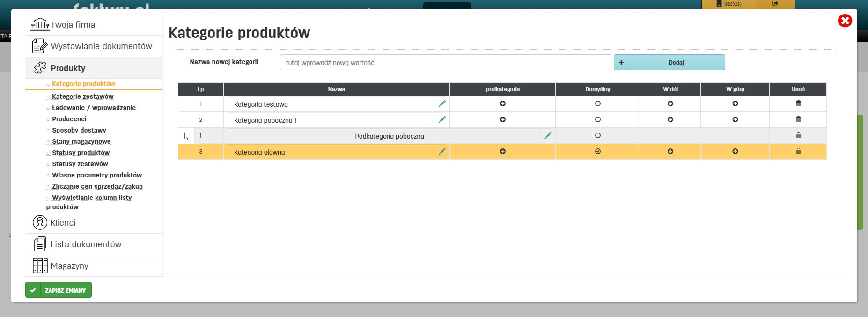The width and height of the screenshot is (868, 317).
Task: Open Sposoby dostawy settings
Action: pyautogui.click(x=79, y=130)
